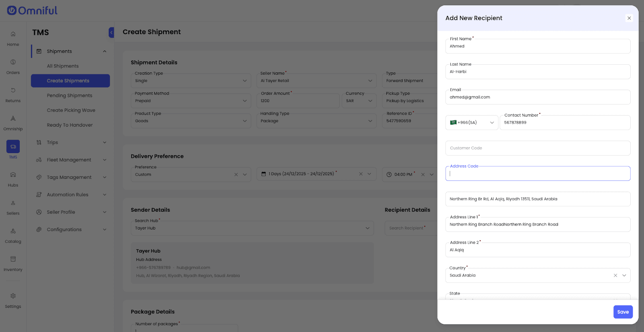Open Pending Shipments menu item

point(70,96)
